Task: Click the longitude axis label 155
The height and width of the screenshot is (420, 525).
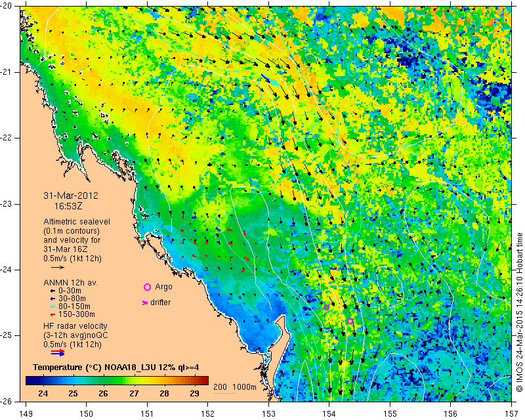Action: pos(390,414)
